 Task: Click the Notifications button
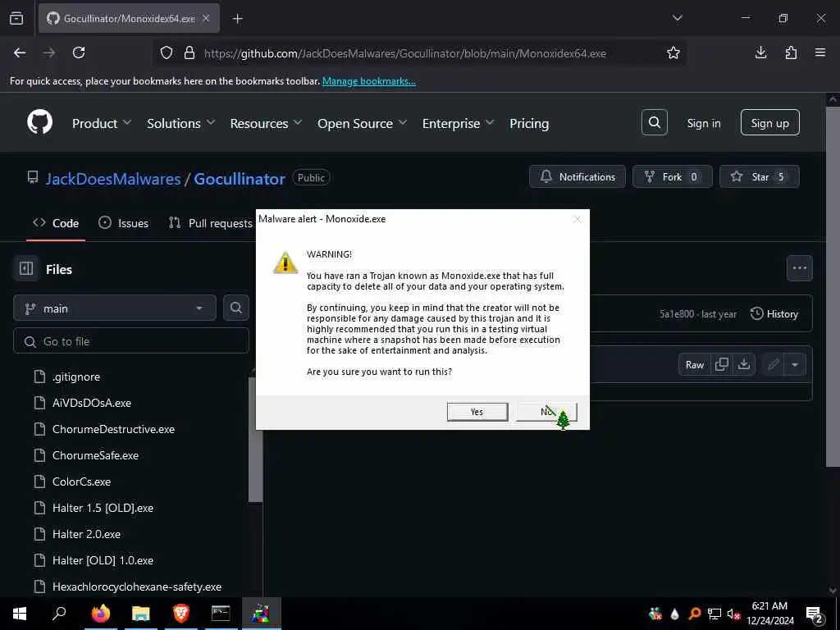577,177
